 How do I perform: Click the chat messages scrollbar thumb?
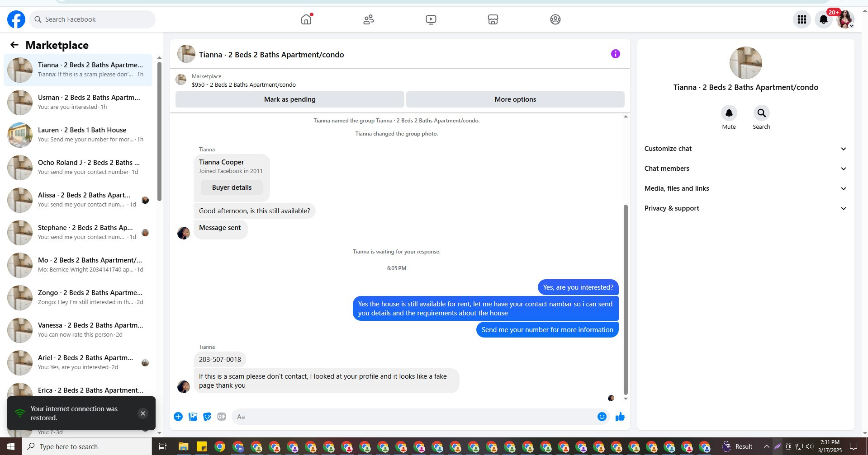pos(626,300)
